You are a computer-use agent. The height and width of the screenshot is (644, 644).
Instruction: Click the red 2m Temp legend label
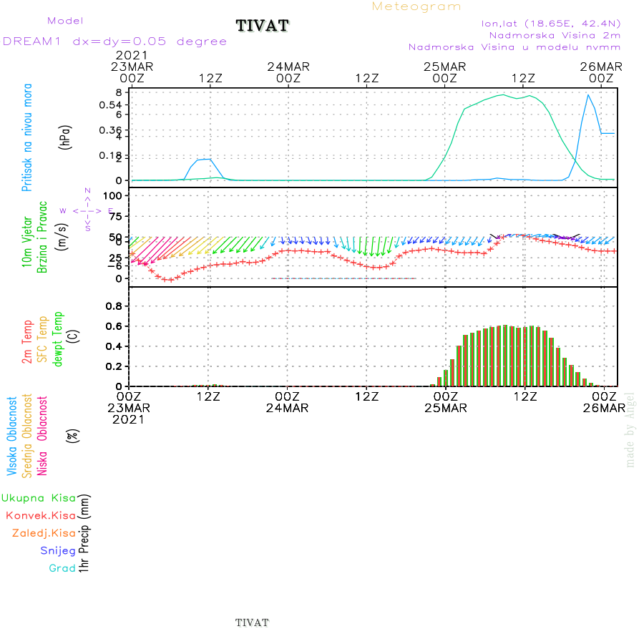(x=27, y=342)
